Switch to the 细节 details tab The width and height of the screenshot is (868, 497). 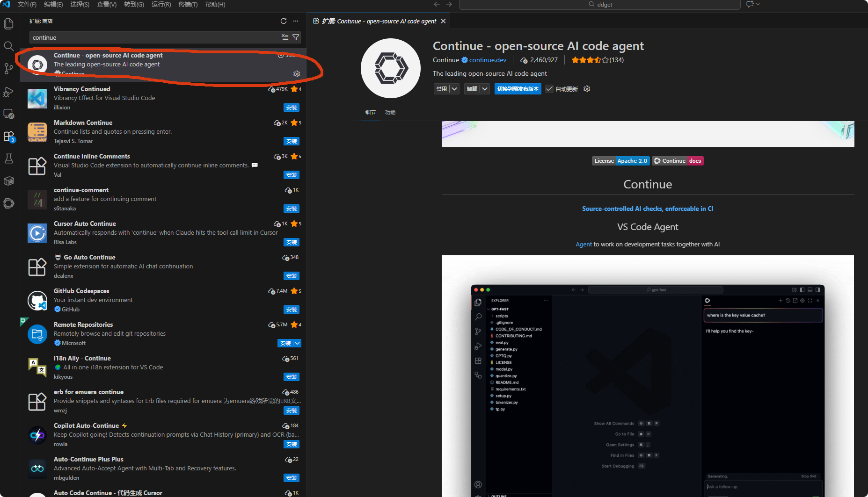[371, 112]
